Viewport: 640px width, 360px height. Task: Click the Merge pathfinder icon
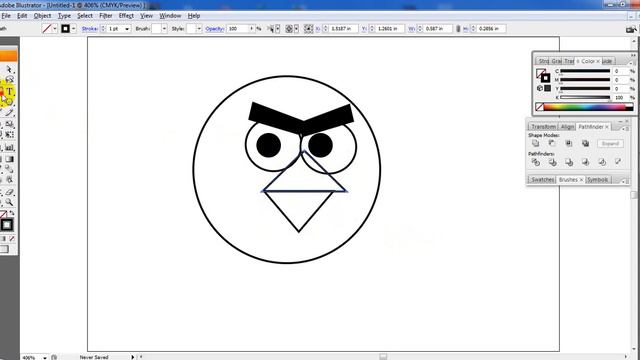coord(569,162)
